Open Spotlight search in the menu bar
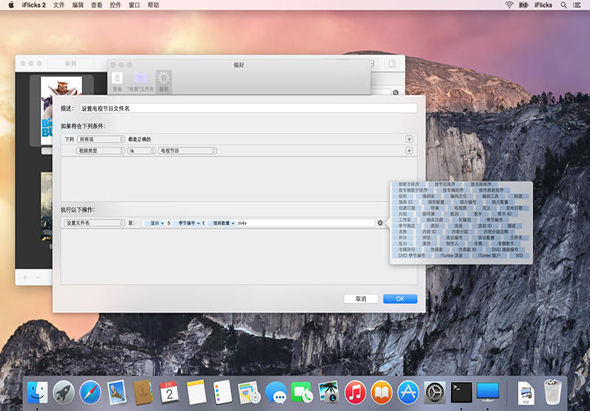The width and height of the screenshot is (590, 411). click(564, 5)
